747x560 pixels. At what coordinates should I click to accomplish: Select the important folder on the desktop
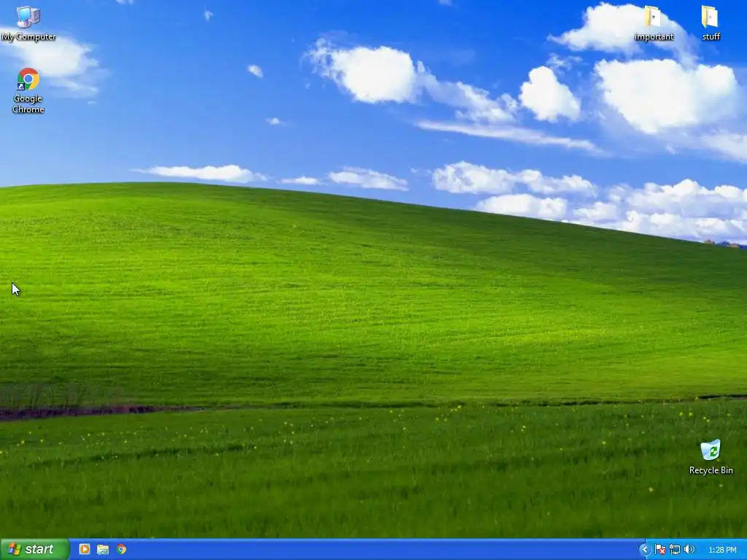tap(654, 23)
